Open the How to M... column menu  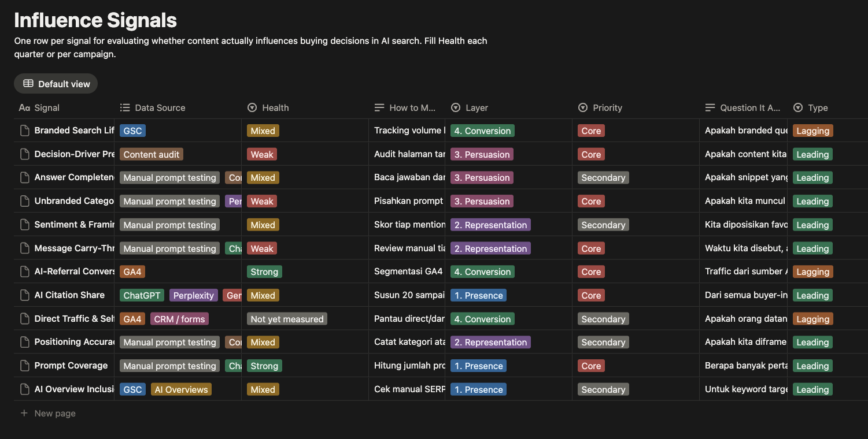click(407, 107)
